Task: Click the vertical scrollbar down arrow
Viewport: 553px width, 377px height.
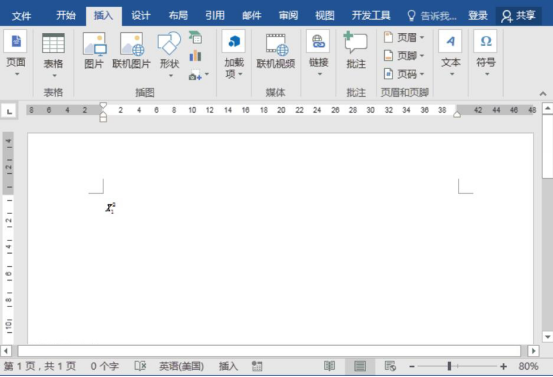Action: [548, 337]
